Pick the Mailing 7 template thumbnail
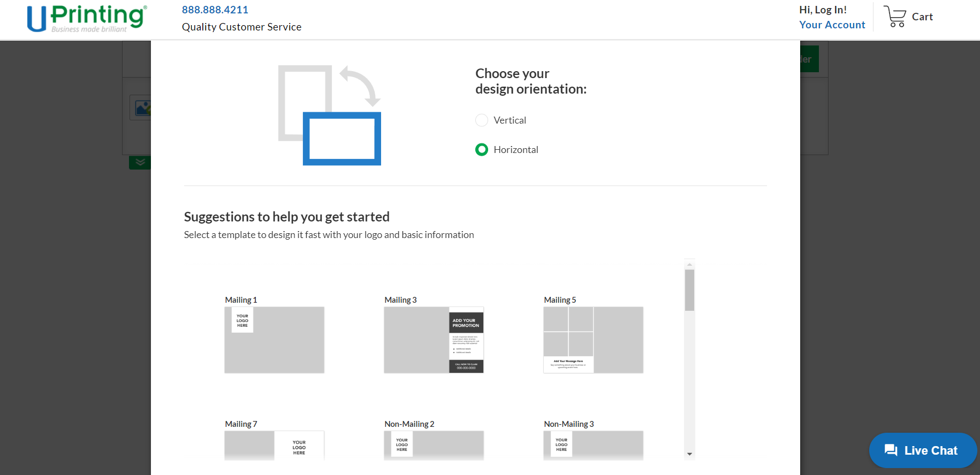The image size is (980, 475). (274, 445)
